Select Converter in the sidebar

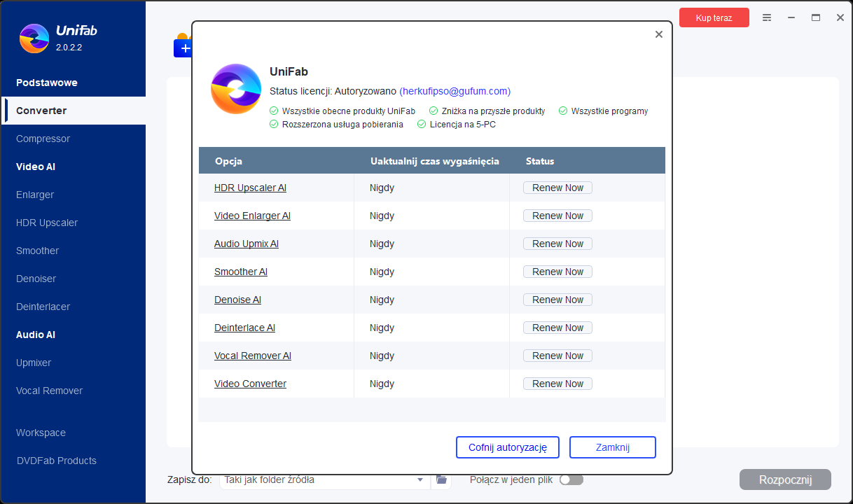73,111
